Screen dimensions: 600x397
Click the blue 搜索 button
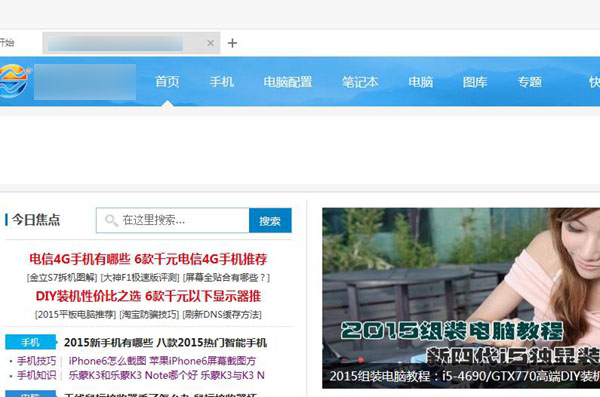click(x=270, y=221)
